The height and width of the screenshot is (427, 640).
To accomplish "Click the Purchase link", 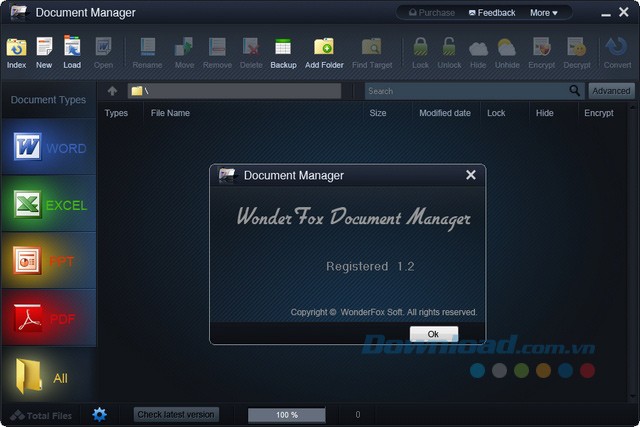I will (432, 13).
